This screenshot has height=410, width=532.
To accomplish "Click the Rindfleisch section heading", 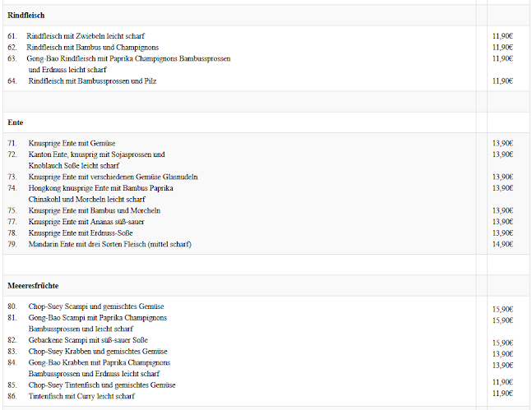I will pos(26,16).
